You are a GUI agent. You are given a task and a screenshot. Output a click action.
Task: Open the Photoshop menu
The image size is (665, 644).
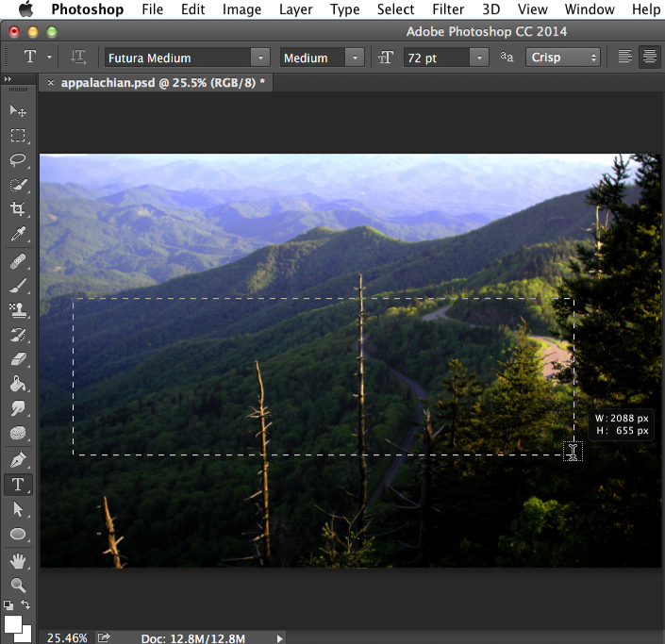click(88, 9)
